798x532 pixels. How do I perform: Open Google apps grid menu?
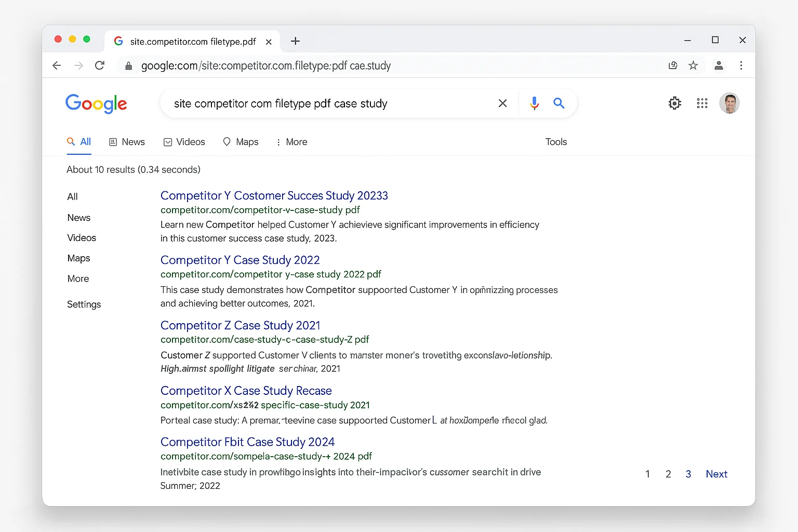click(702, 103)
